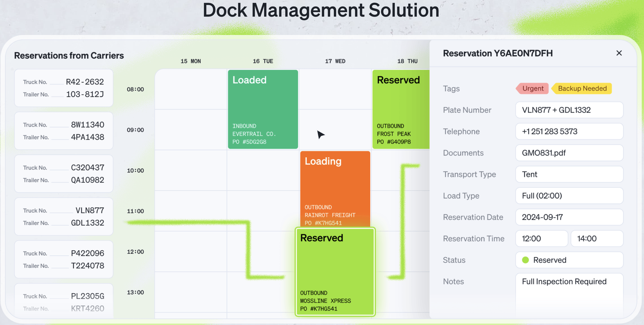Open the Status Reserved selector
The width and height of the screenshot is (644, 325).
point(569,260)
